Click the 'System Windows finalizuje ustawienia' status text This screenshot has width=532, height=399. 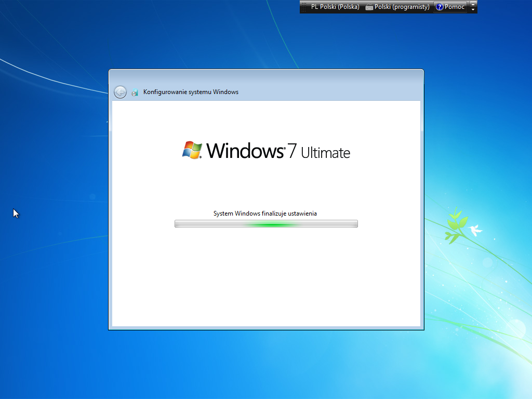265,214
